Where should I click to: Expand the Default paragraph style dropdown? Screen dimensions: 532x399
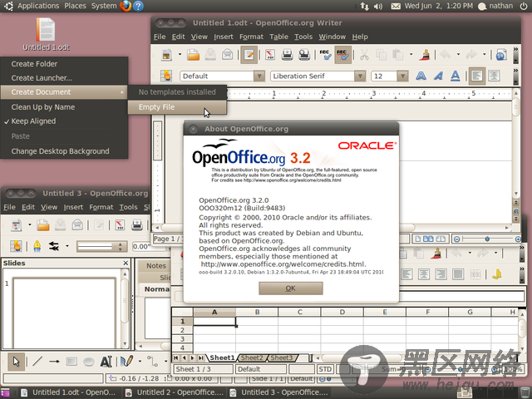[259, 76]
